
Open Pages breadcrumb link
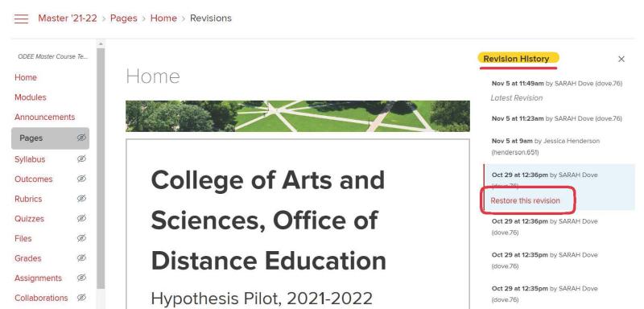pyautogui.click(x=124, y=18)
